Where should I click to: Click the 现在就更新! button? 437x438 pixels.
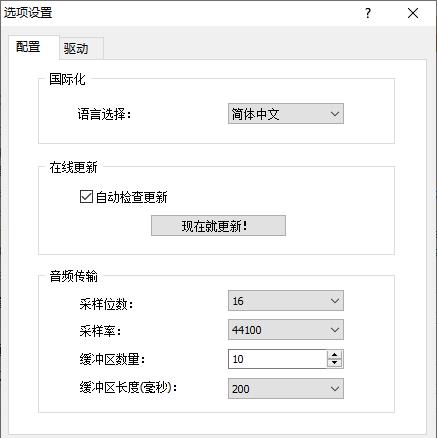click(218, 226)
